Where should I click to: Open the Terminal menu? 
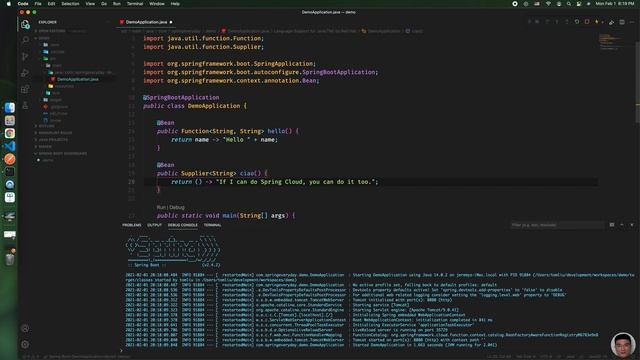(x=135, y=4)
